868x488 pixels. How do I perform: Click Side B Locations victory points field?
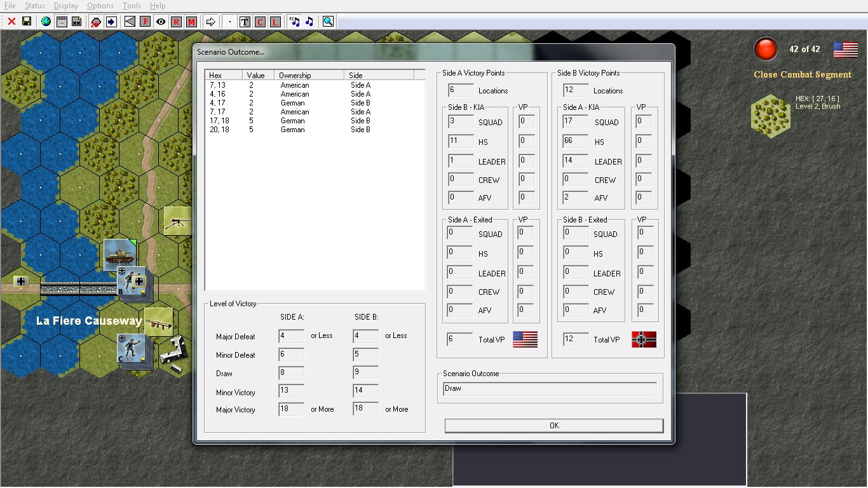(575, 91)
